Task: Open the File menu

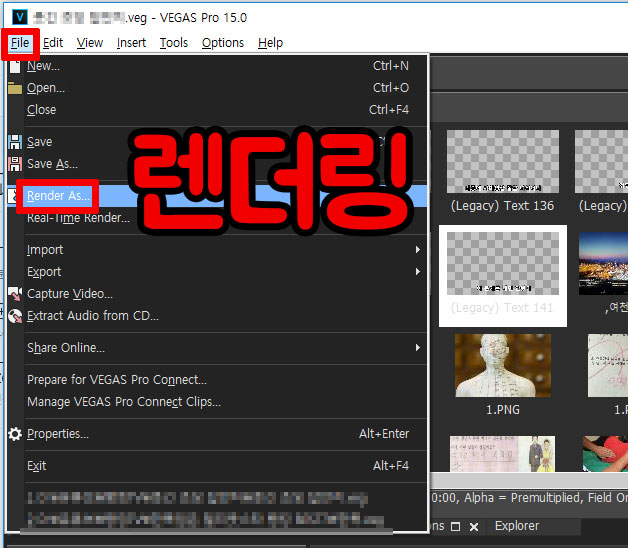Action: pyautogui.click(x=20, y=42)
